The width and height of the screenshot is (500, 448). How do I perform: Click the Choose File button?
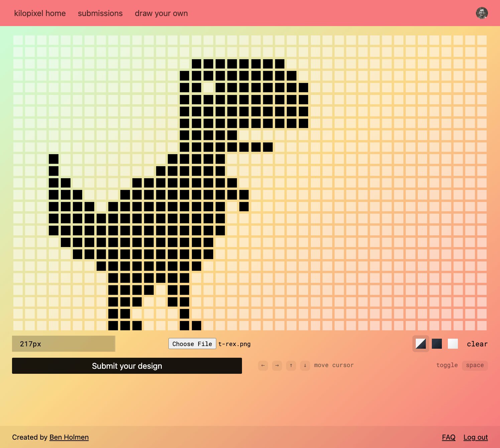tap(192, 344)
